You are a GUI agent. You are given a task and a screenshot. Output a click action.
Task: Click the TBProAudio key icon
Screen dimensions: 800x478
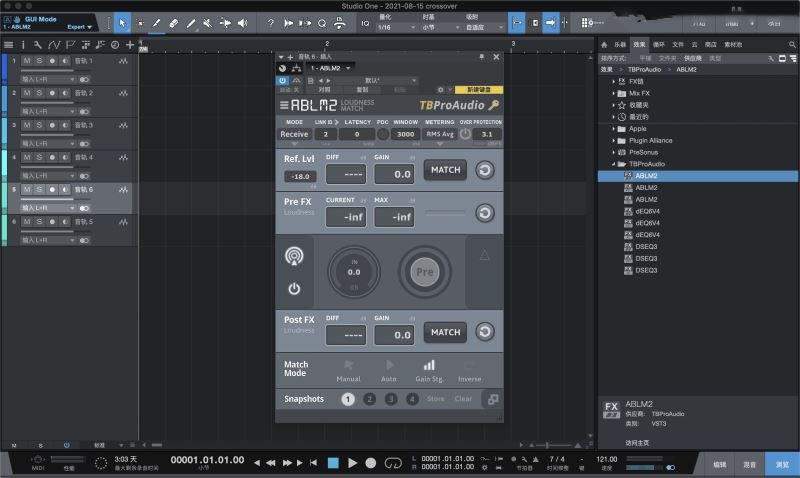coord(493,105)
